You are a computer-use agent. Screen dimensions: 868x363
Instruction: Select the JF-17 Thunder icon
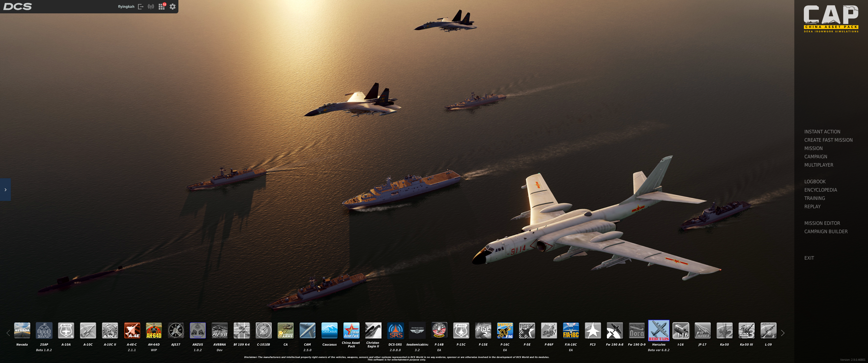(702, 330)
